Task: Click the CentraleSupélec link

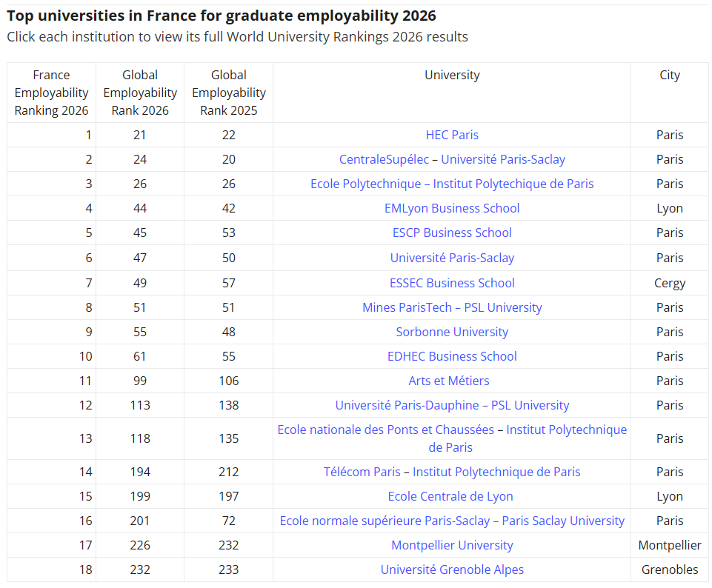Action: (384, 159)
